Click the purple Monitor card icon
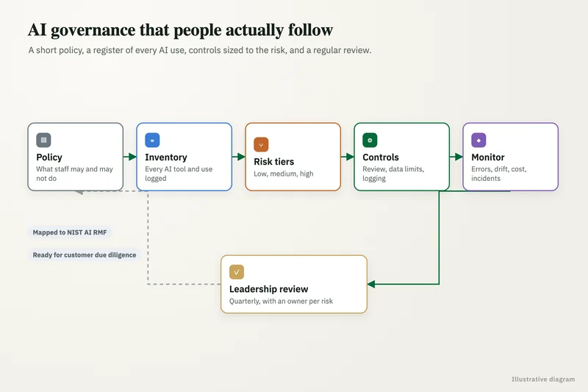Viewport: 588px width, 392px height. 478,140
